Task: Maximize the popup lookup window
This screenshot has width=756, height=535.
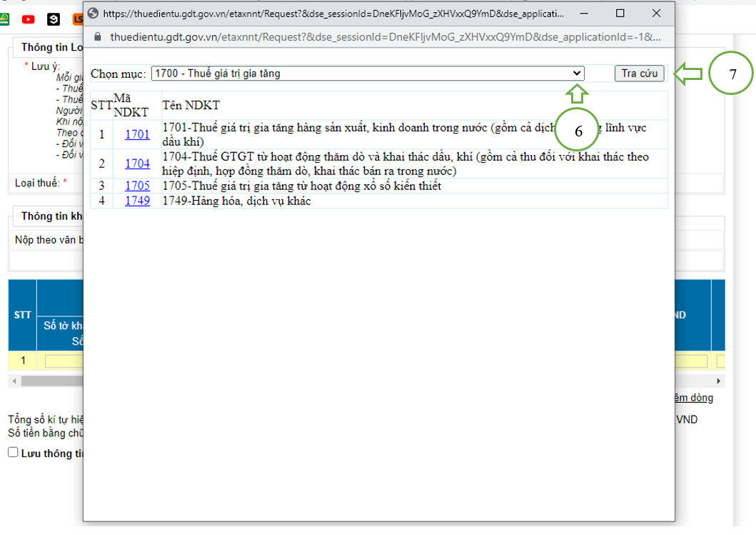Action: 620,14
